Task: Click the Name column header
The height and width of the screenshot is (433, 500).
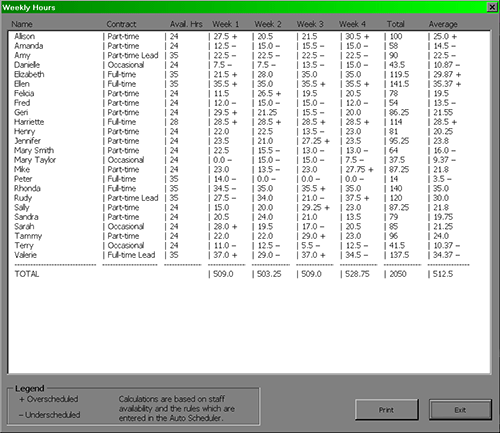Action: tap(22, 24)
